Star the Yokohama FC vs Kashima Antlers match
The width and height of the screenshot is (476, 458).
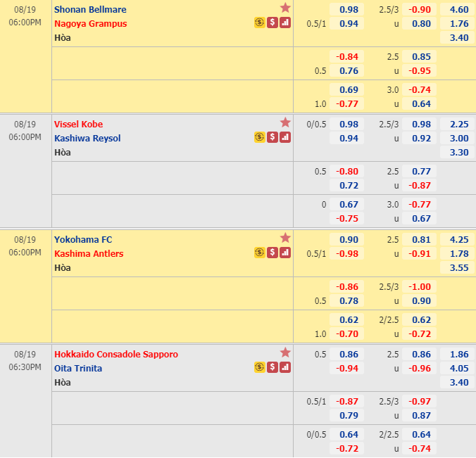(285, 238)
